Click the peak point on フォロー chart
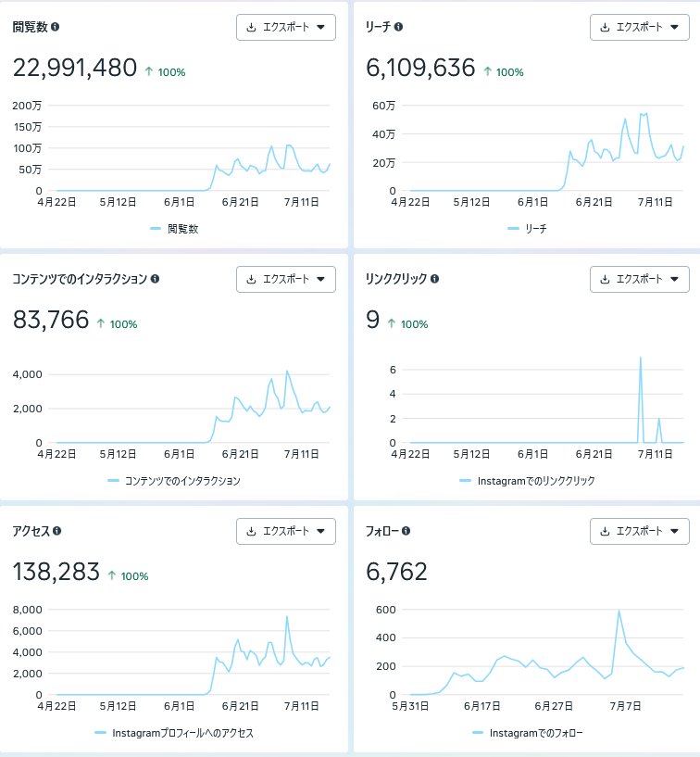The width and height of the screenshot is (700, 757). pos(619,611)
